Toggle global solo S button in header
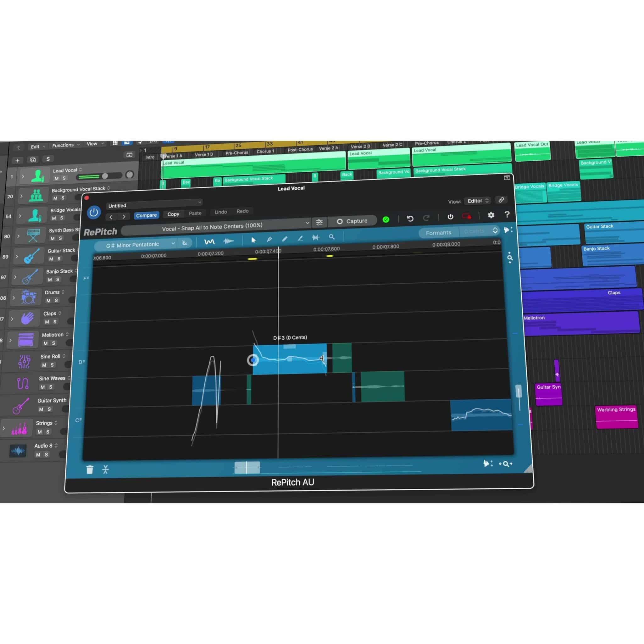The height and width of the screenshot is (644, 644). (x=48, y=159)
